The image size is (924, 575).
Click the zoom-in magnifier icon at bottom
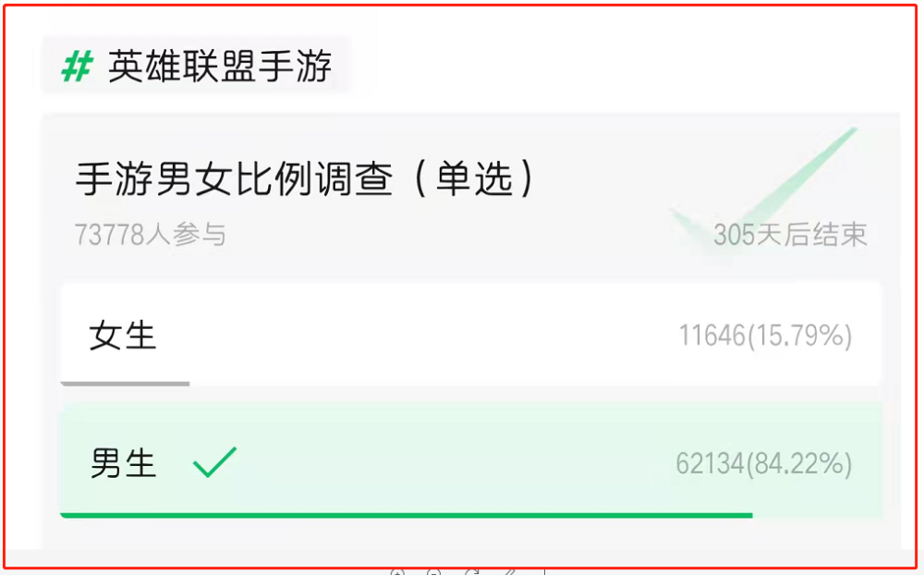397,571
